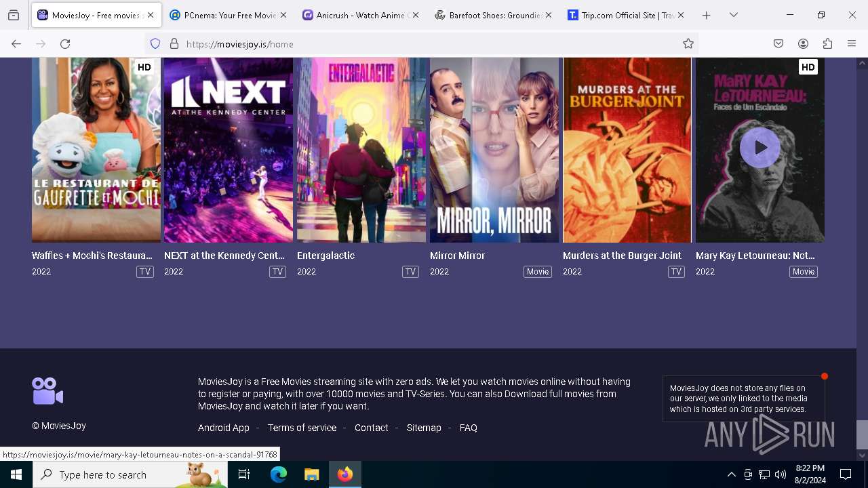Show hidden system tray icons
The width and height of the screenshot is (868, 488).
(x=731, y=474)
